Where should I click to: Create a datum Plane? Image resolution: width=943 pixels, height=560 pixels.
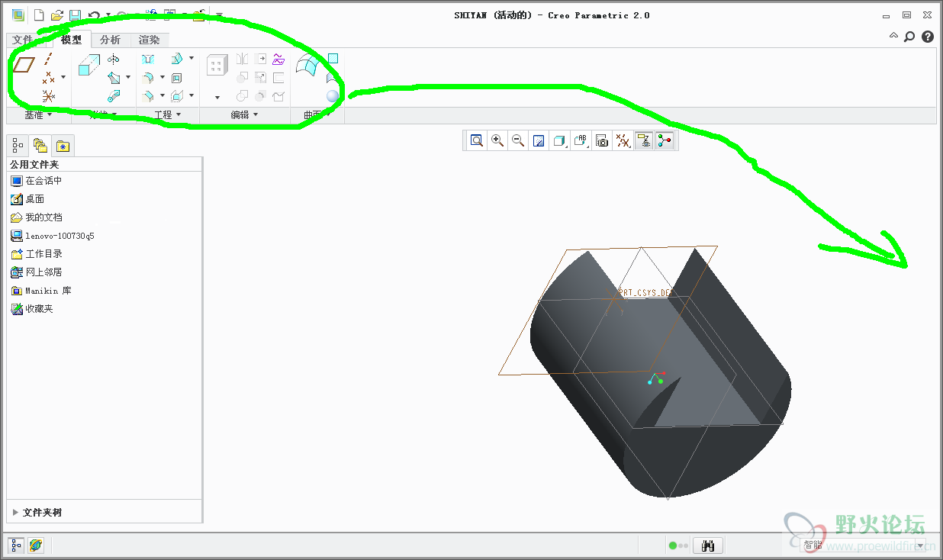[24, 65]
